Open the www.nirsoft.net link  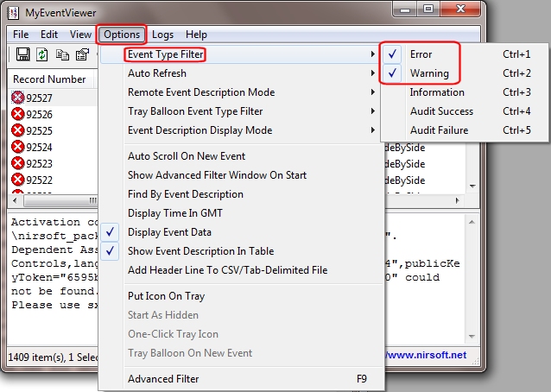click(x=426, y=355)
